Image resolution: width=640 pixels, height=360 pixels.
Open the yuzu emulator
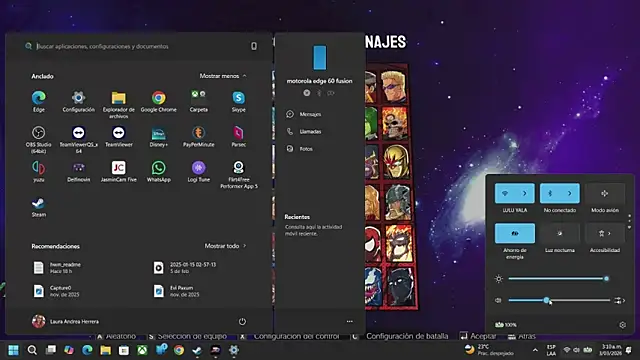tap(39, 171)
